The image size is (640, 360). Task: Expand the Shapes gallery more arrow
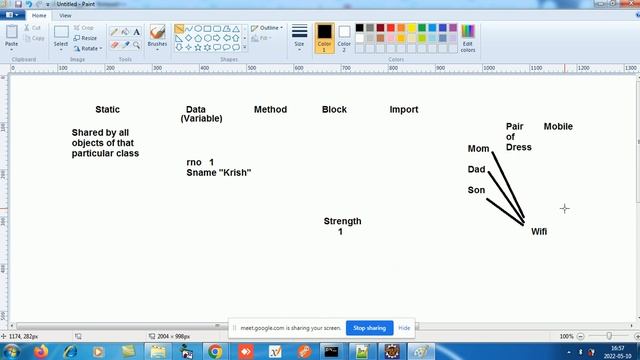(x=244, y=47)
